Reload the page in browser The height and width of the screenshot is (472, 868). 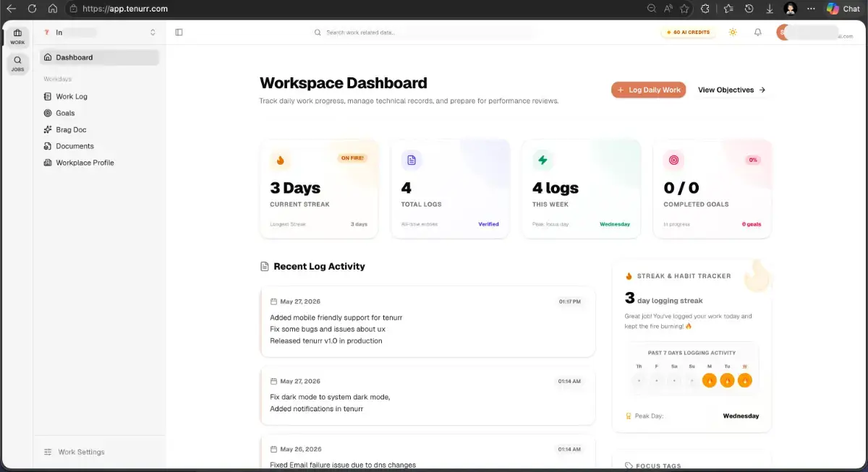point(32,9)
